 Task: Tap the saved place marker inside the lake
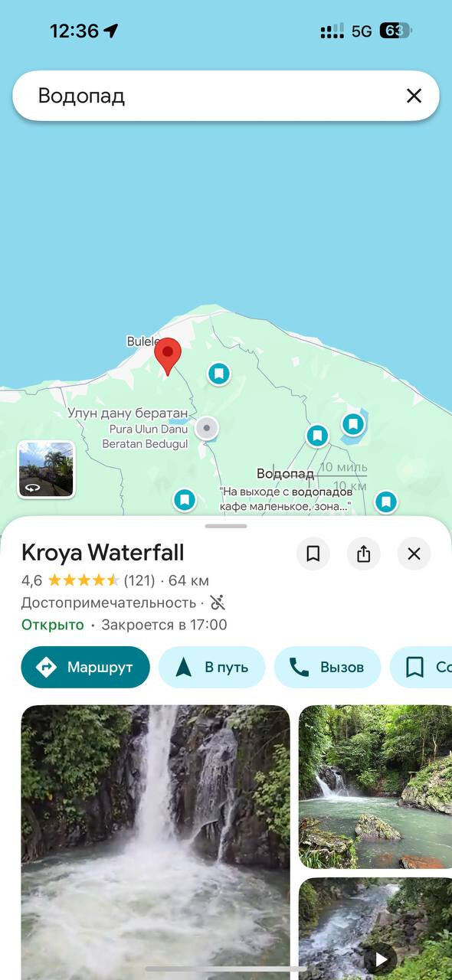(352, 423)
